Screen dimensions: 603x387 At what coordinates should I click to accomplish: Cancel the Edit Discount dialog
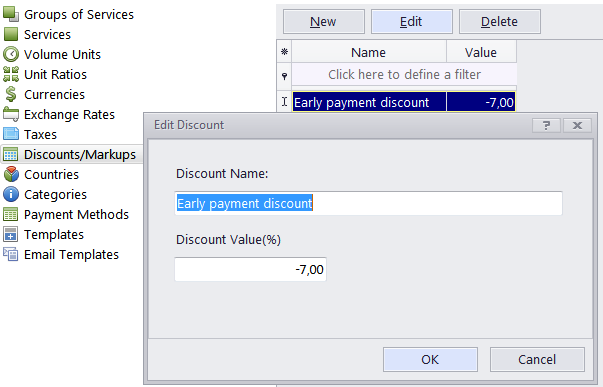(x=537, y=359)
